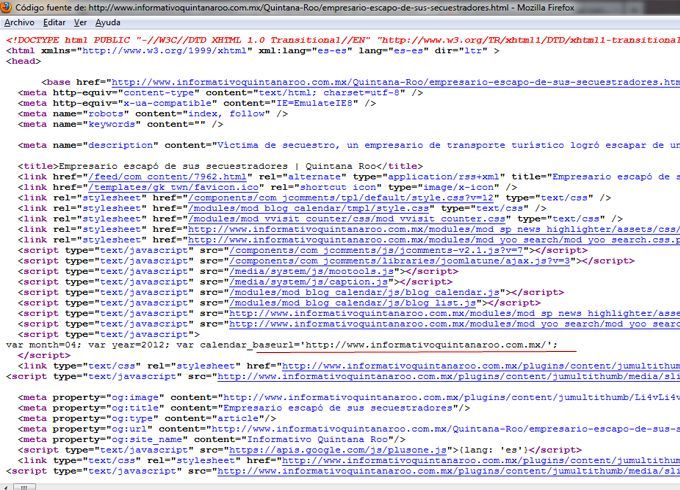Click the horizontal scrollbar thumb at bottom
680x490 pixels.
point(24,487)
